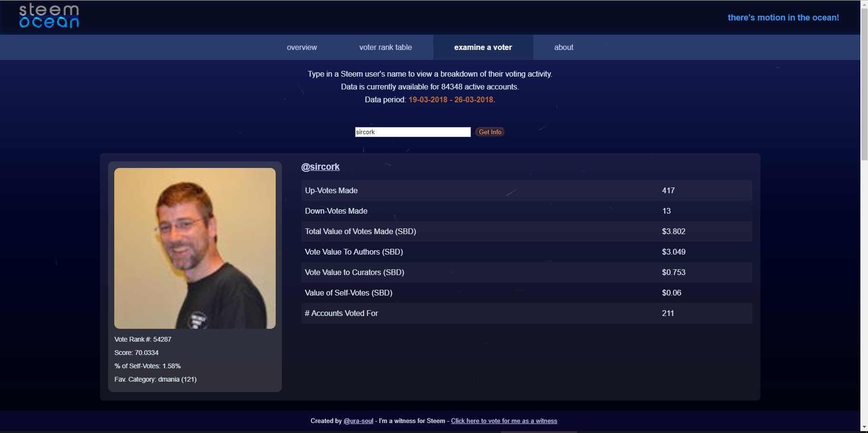Click the Fav. Category: dmania (121) text
868x433 pixels.
pyautogui.click(x=155, y=379)
